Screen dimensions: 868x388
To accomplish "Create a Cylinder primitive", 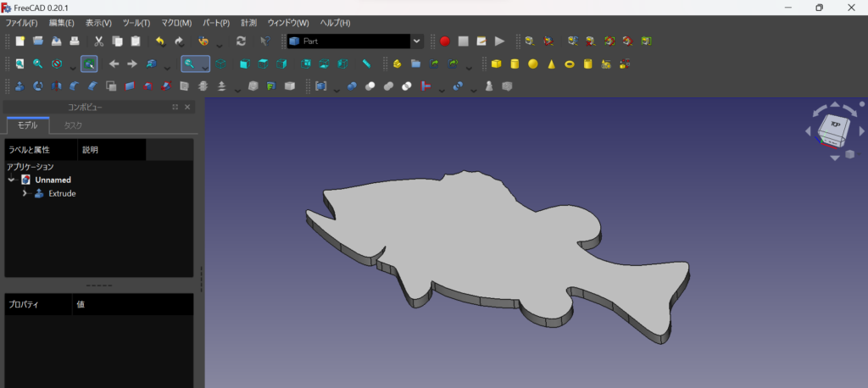I will [x=515, y=64].
